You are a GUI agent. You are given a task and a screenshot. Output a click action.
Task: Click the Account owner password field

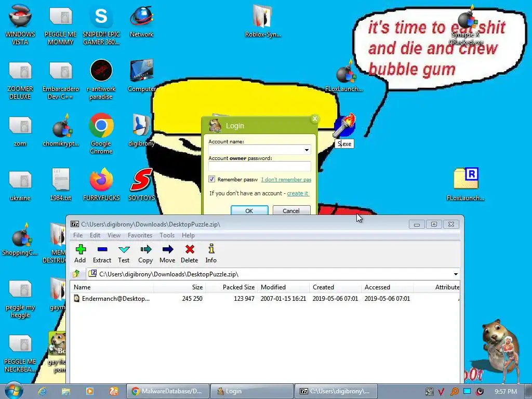(x=260, y=166)
